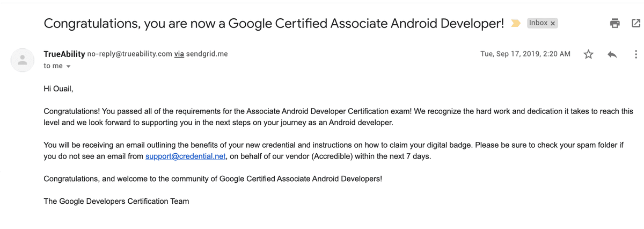Click the "Hi Ouail," greeting line

(58, 89)
